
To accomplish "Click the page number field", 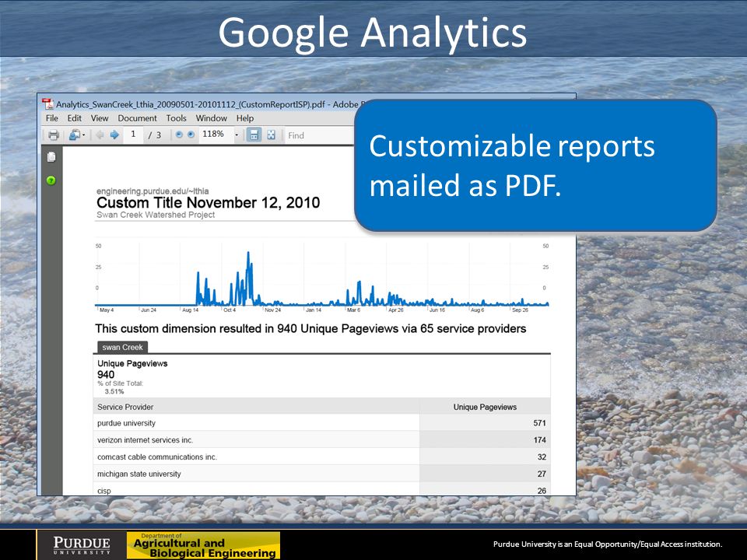I will (x=133, y=135).
